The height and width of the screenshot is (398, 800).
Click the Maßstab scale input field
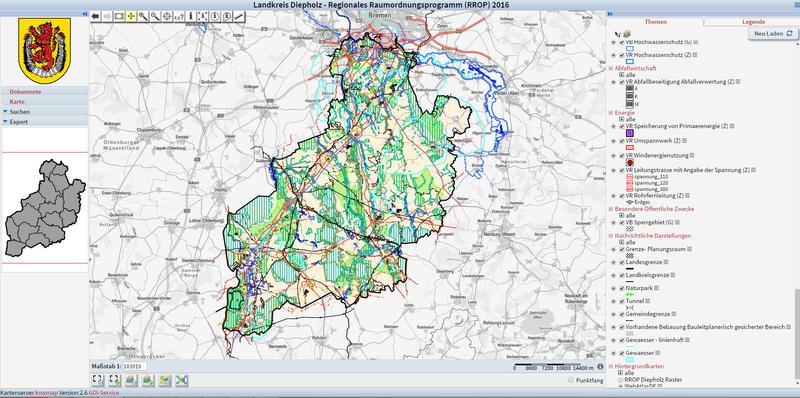(x=135, y=366)
